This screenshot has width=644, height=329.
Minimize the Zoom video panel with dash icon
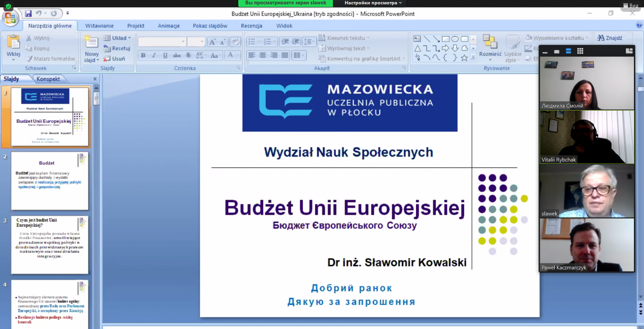[x=545, y=52]
